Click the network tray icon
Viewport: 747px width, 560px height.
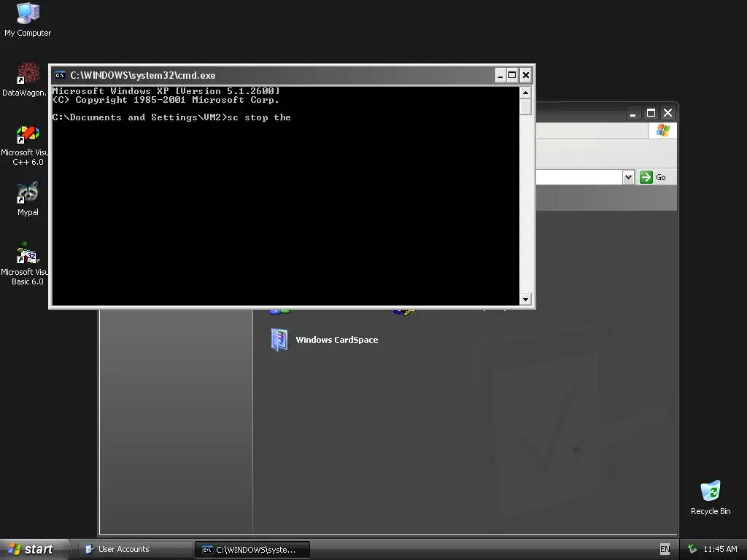692,549
